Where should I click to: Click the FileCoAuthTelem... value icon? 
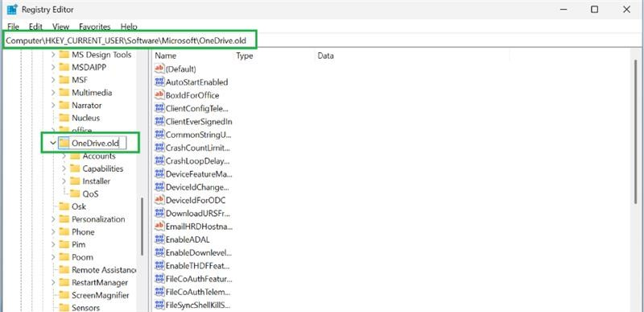159,292
